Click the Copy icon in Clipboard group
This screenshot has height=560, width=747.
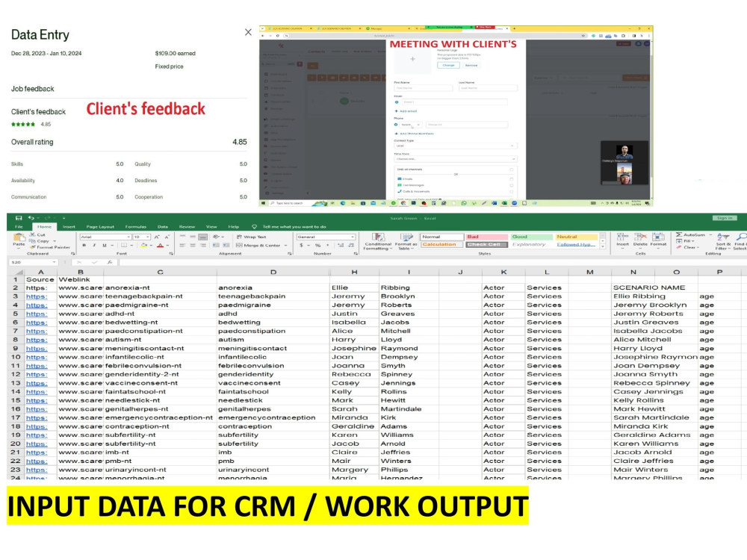[32, 241]
